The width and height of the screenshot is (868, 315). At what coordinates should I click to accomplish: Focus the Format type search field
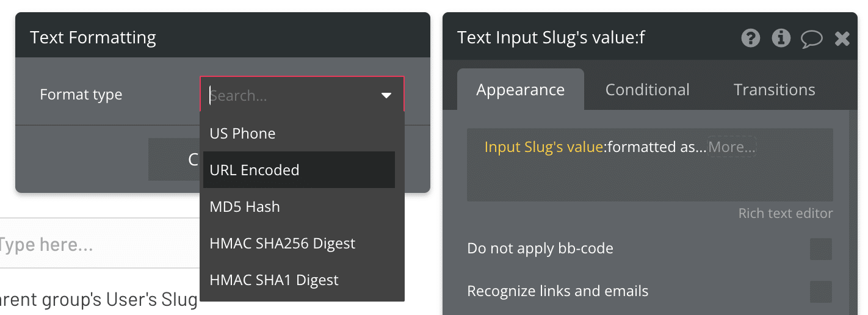[292, 95]
